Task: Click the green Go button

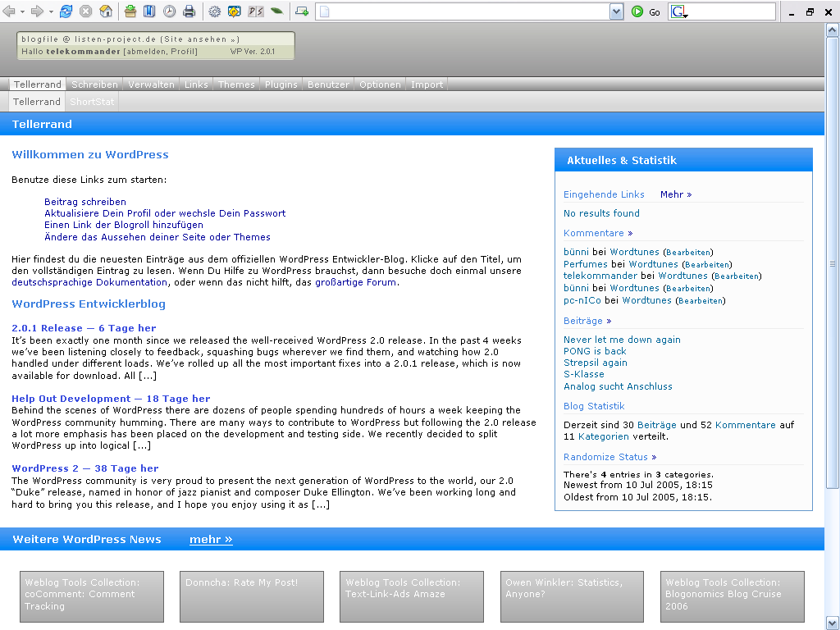Action: pos(646,11)
